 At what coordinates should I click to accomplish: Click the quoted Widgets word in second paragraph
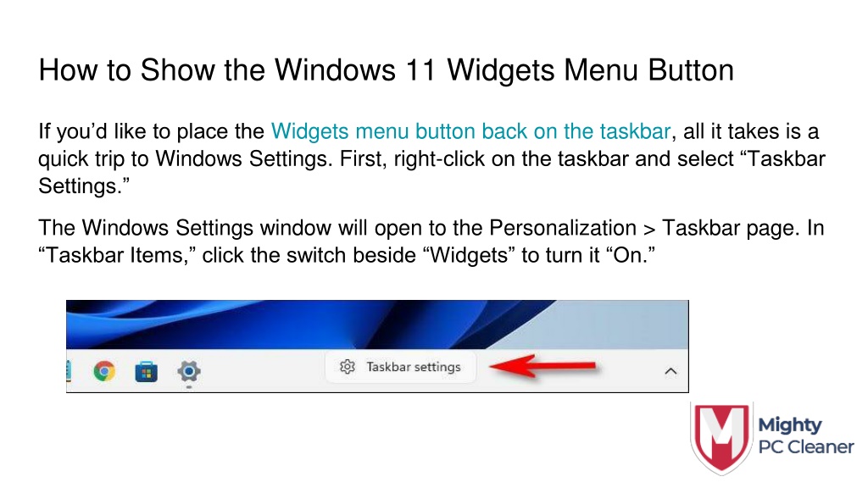pos(469,255)
